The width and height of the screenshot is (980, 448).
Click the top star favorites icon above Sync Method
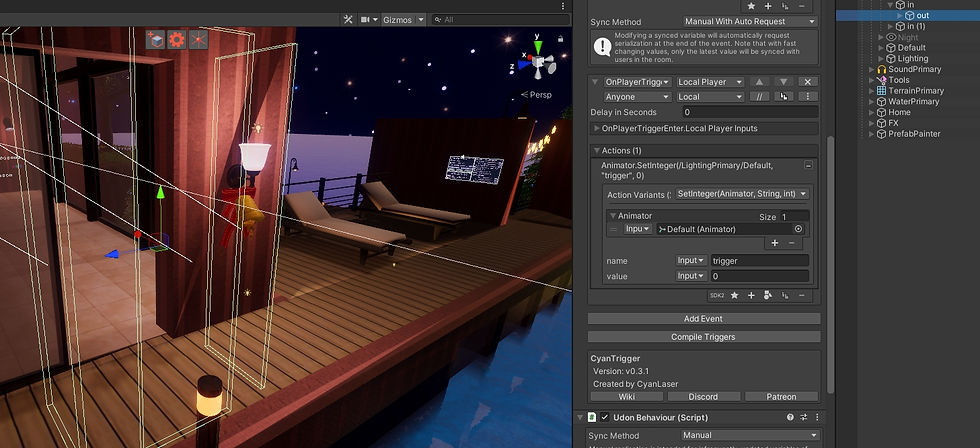752,6
